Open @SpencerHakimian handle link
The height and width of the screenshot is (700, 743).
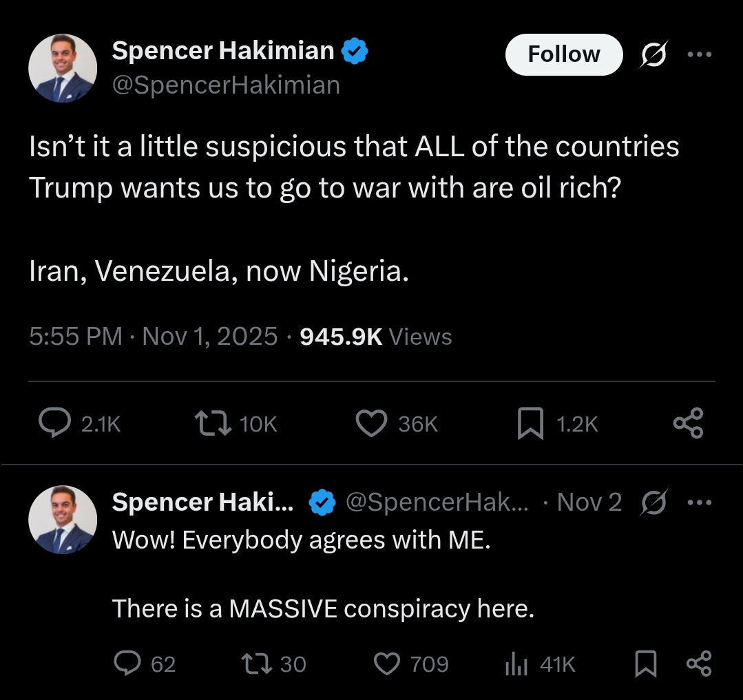point(226,85)
